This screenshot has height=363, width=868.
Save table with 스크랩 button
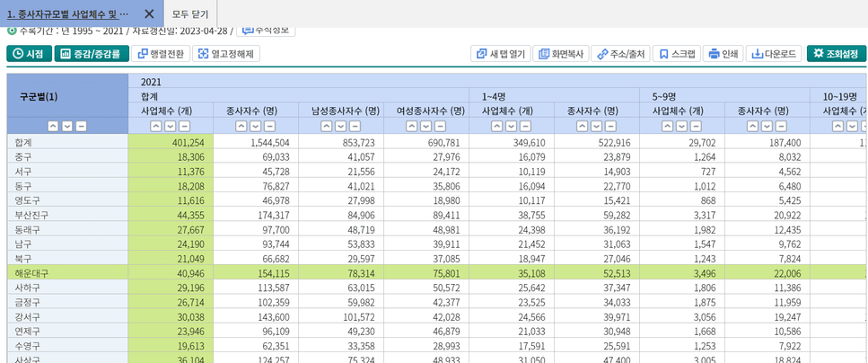click(677, 54)
